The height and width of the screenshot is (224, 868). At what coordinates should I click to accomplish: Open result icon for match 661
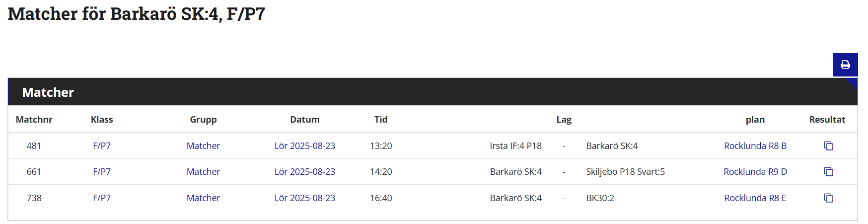(828, 172)
